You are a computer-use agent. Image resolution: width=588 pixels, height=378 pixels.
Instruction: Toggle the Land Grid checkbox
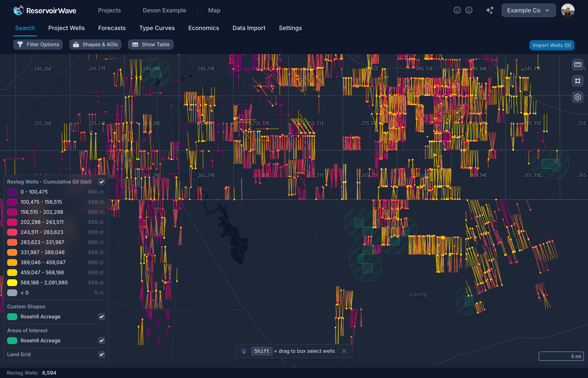pos(102,354)
